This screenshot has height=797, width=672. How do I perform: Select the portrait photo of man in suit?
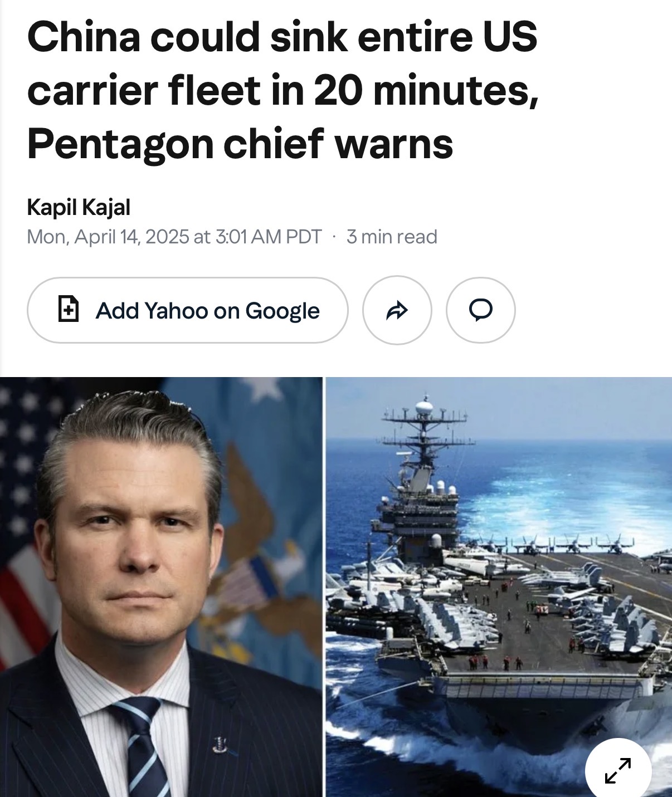pyautogui.click(x=162, y=587)
